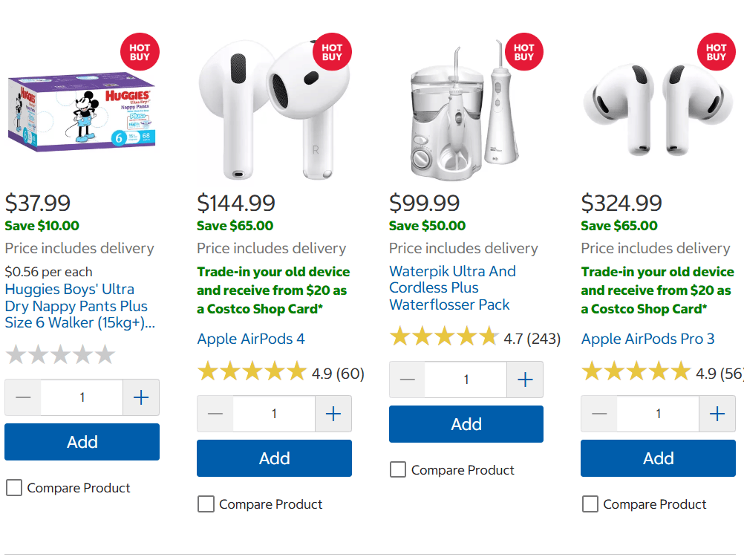Check Compare Product for Waterpik Waterflosser

click(398, 470)
